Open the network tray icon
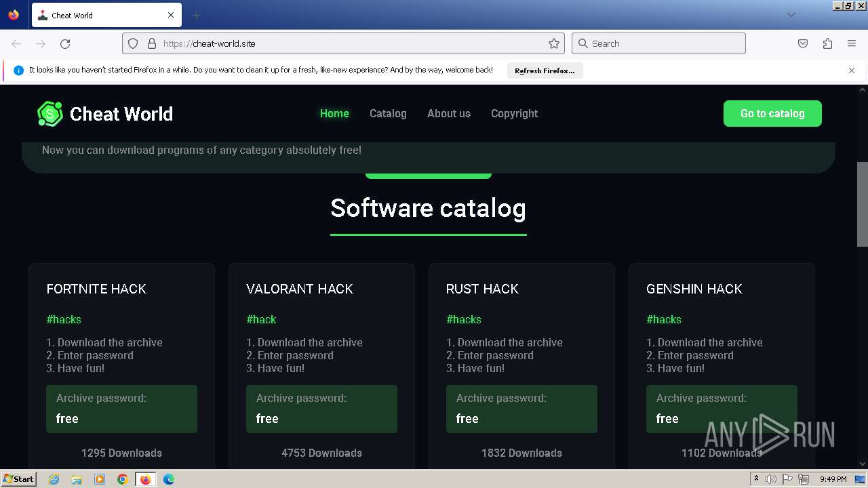This screenshot has width=868, height=488. 804,479
